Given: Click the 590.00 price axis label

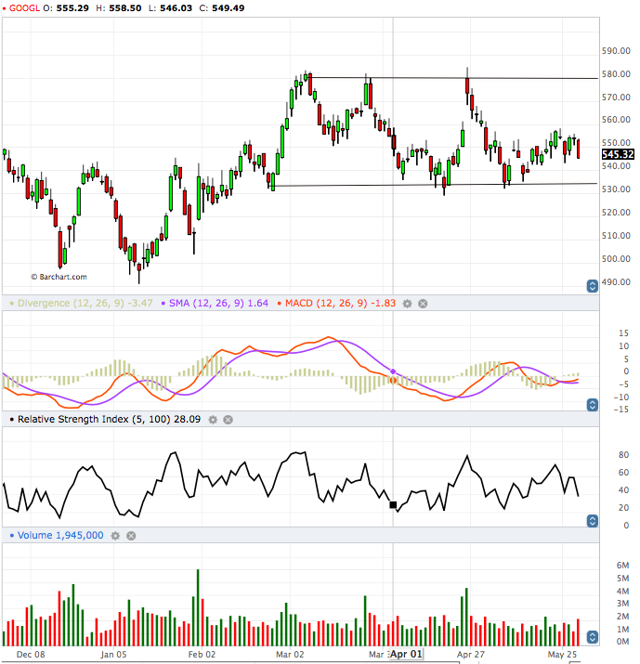Looking at the screenshot, I should [616, 51].
